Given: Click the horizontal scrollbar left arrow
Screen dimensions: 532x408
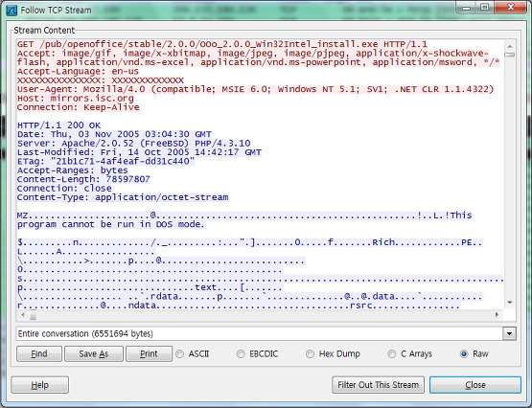Looking at the screenshot, I should click(x=23, y=315).
